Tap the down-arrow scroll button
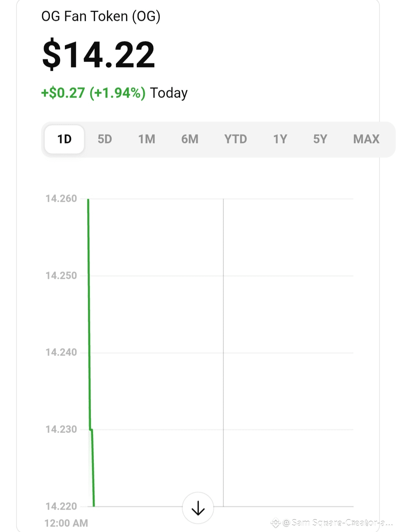The width and height of the screenshot is (396, 532). [x=198, y=508]
